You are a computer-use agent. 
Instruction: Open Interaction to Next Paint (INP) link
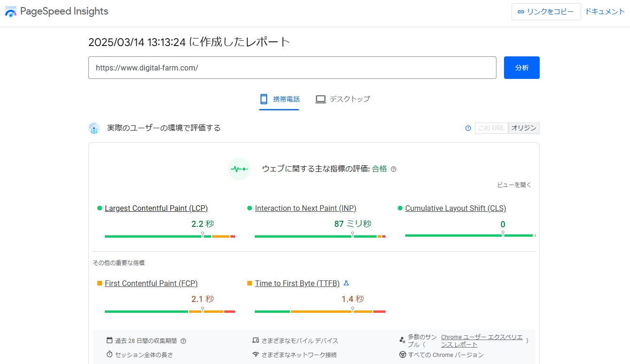pyautogui.click(x=306, y=208)
